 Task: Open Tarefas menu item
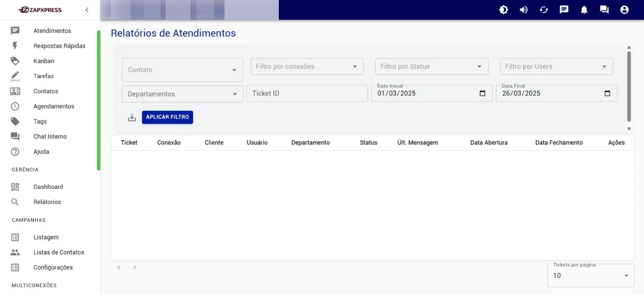pos(44,76)
